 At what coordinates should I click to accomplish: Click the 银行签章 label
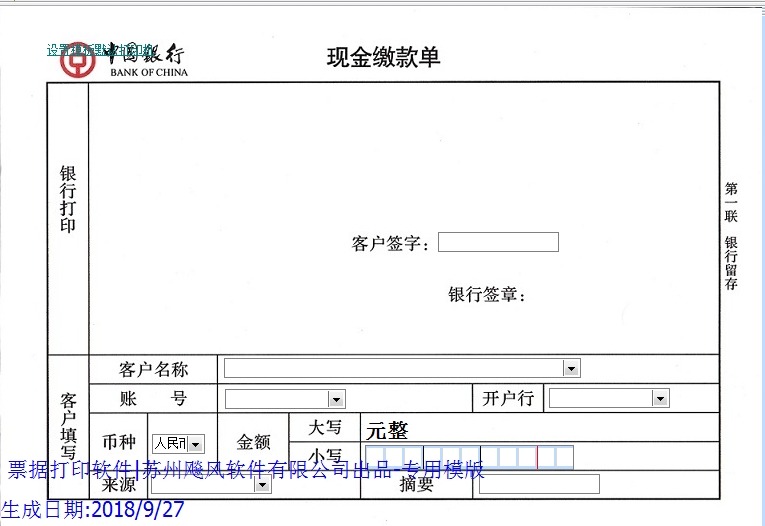pyautogui.click(x=486, y=295)
